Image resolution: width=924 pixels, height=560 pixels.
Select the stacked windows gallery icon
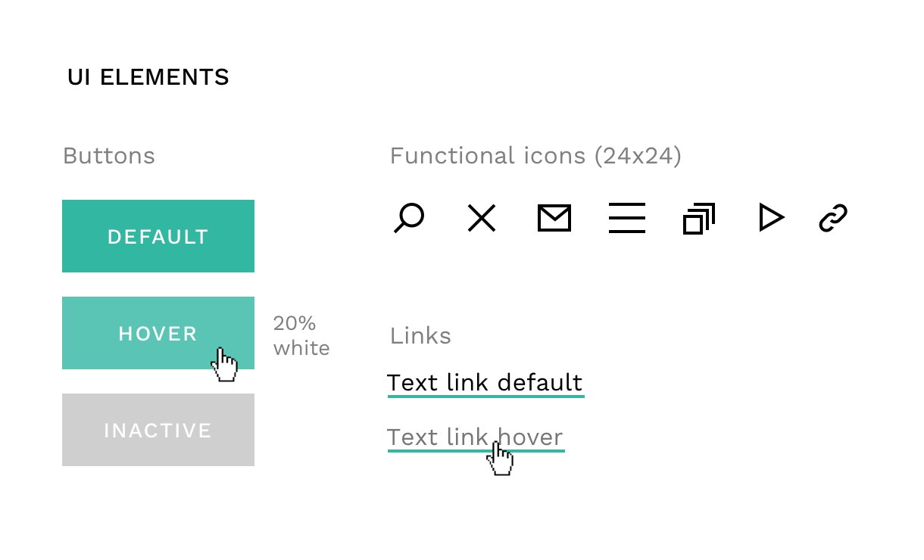[x=698, y=219]
